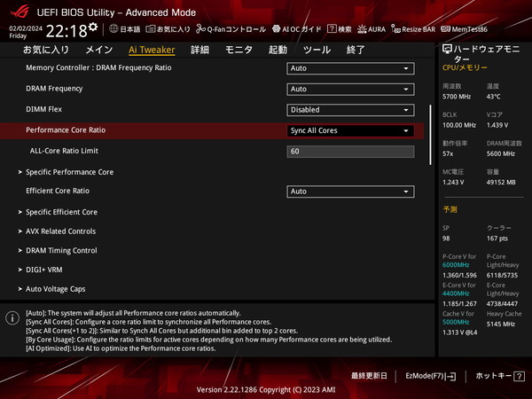
Task: Click the 予測 section heading
Action: pos(450,209)
